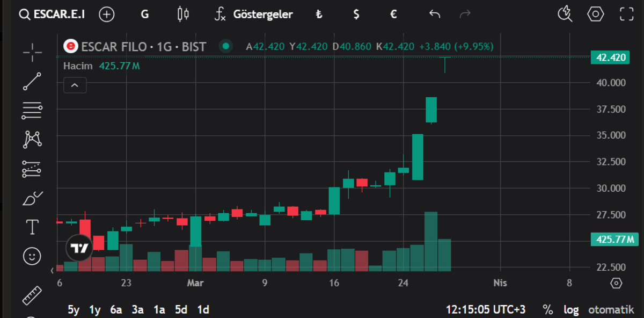Undo last chart action
The height and width of the screenshot is (318, 644).
point(435,14)
